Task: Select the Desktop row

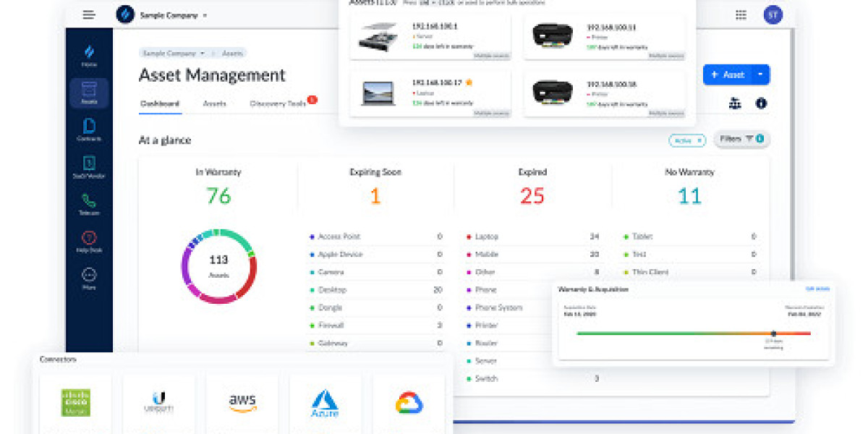Action: tap(376, 290)
